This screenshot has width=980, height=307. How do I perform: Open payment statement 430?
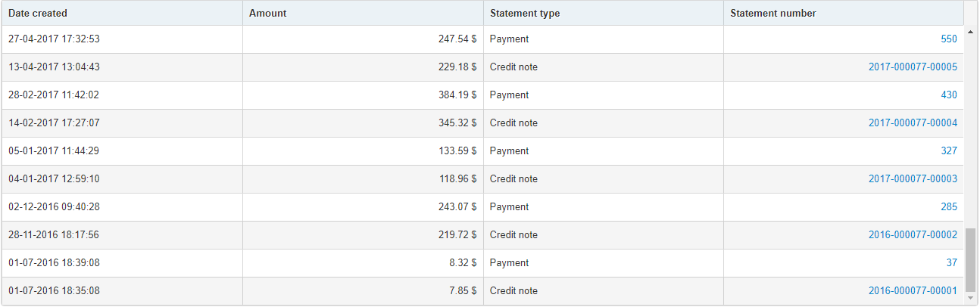coord(948,95)
